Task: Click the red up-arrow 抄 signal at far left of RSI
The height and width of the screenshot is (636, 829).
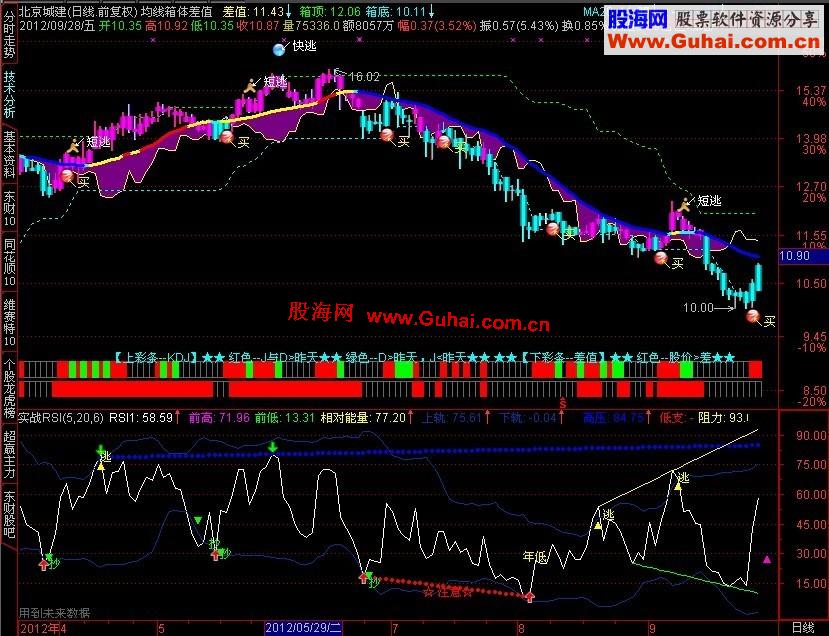Action: tap(44, 564)
